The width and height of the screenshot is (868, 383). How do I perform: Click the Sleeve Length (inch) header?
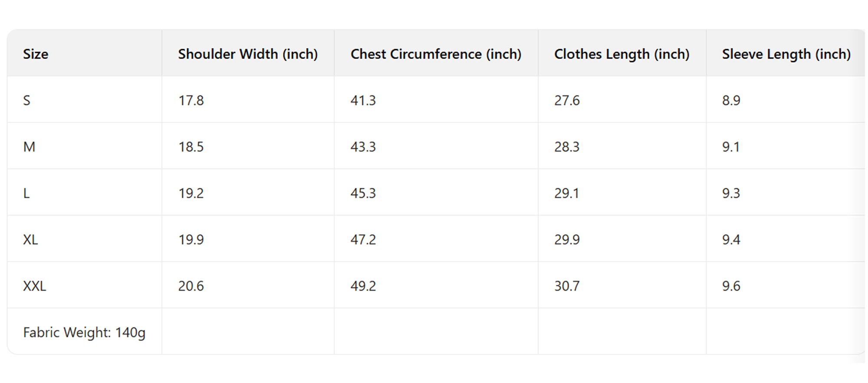tap(786, 54)
